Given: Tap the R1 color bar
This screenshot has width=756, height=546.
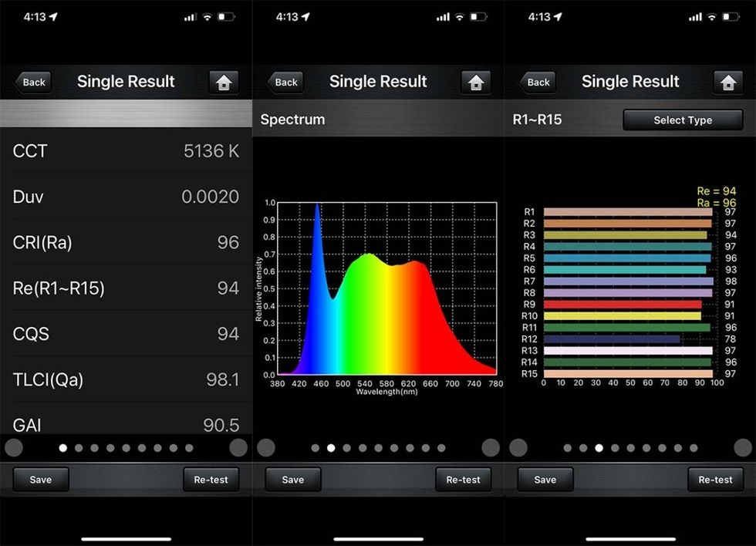Looking at the screenshot, I should [628, 212].
